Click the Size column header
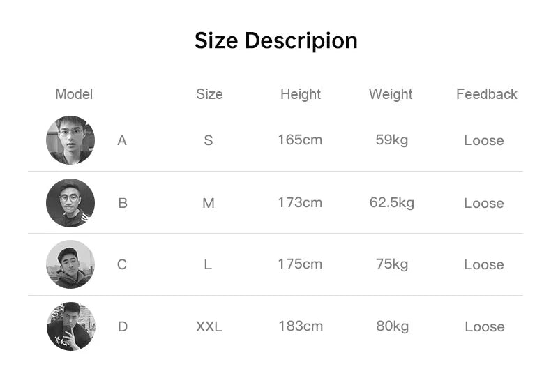 (209, 94)
